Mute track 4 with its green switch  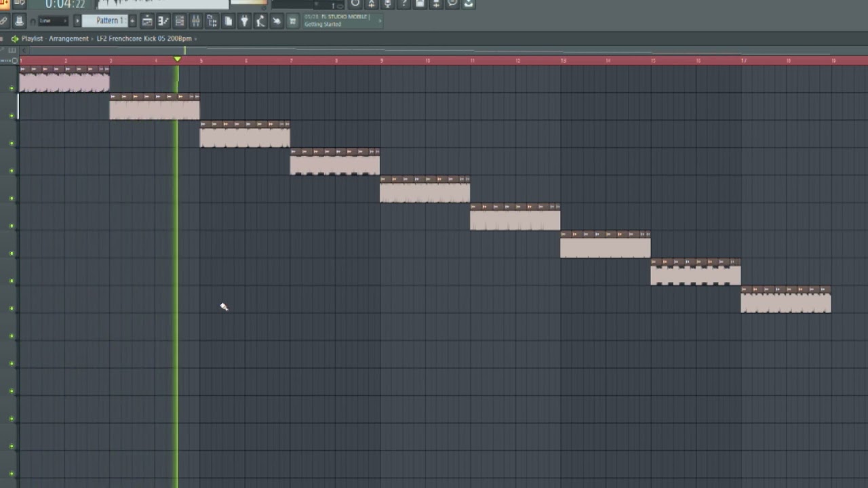(12, 170)
